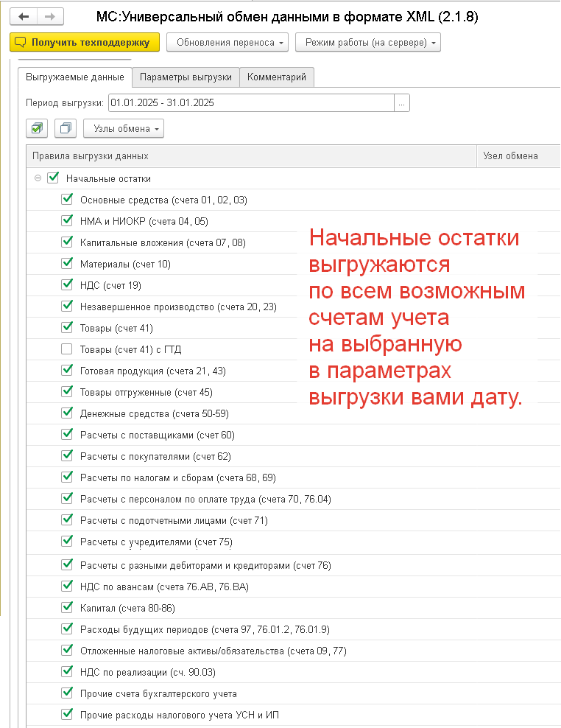The width and height of the screenshot is (561, 728).
Task: Select row text Прочие счета бухгалтерского учета
Action: pyautogui.click(x=158, y=693)
